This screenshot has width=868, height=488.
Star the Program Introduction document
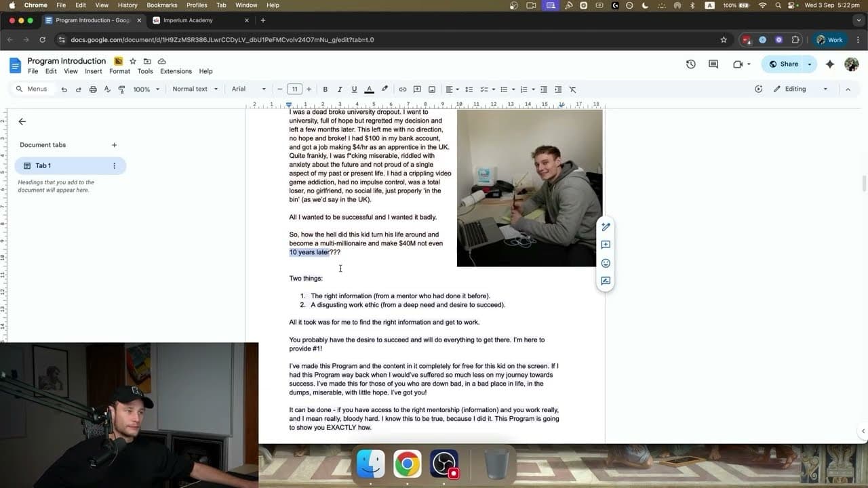point(133,61)
